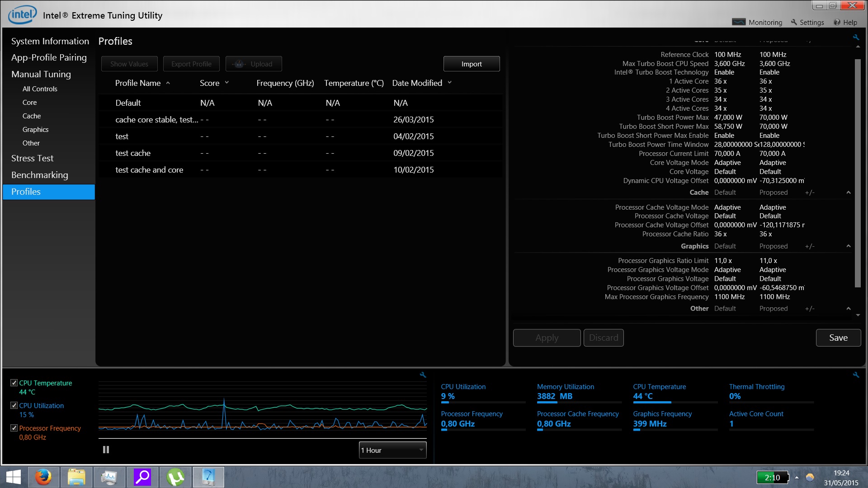The width and height of the screenshot is (868, 488).
Task: Collapse the Graphics section chevron
Action: [x=849, y=246]
